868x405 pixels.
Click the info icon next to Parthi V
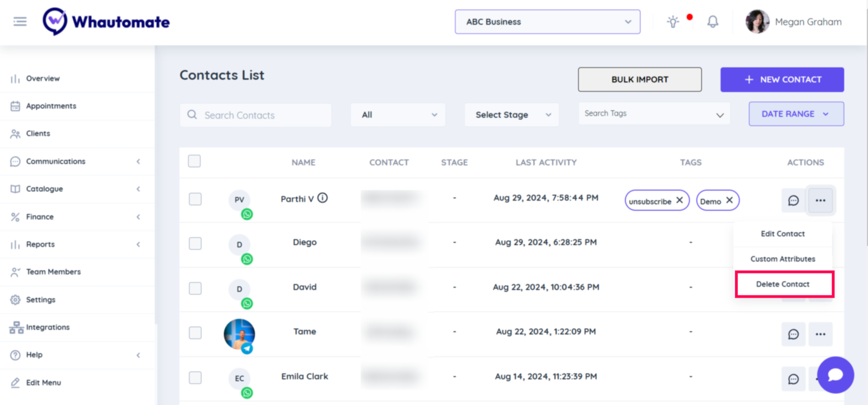(323, 198)
